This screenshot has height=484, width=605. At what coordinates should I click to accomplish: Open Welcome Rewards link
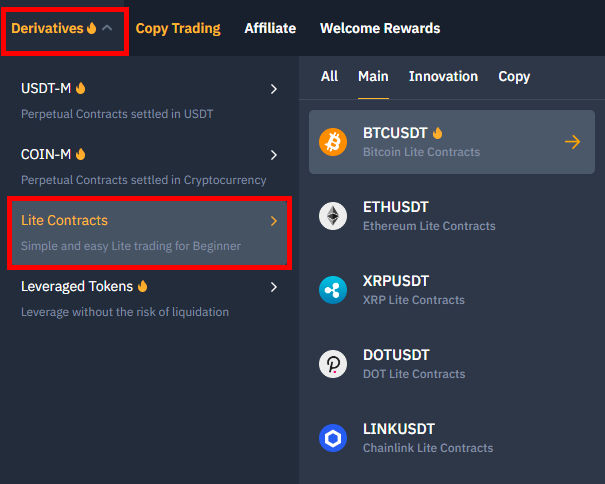tap(380, 28)
